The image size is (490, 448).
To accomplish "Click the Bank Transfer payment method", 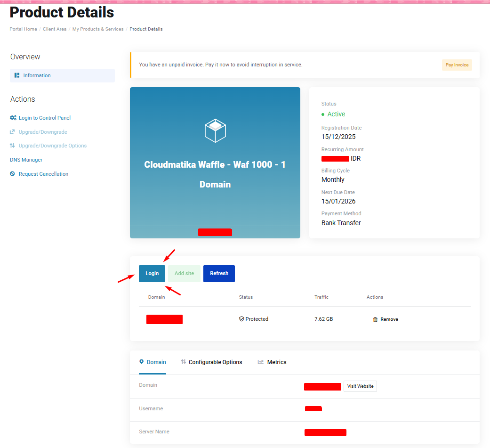I will point(341,223).
